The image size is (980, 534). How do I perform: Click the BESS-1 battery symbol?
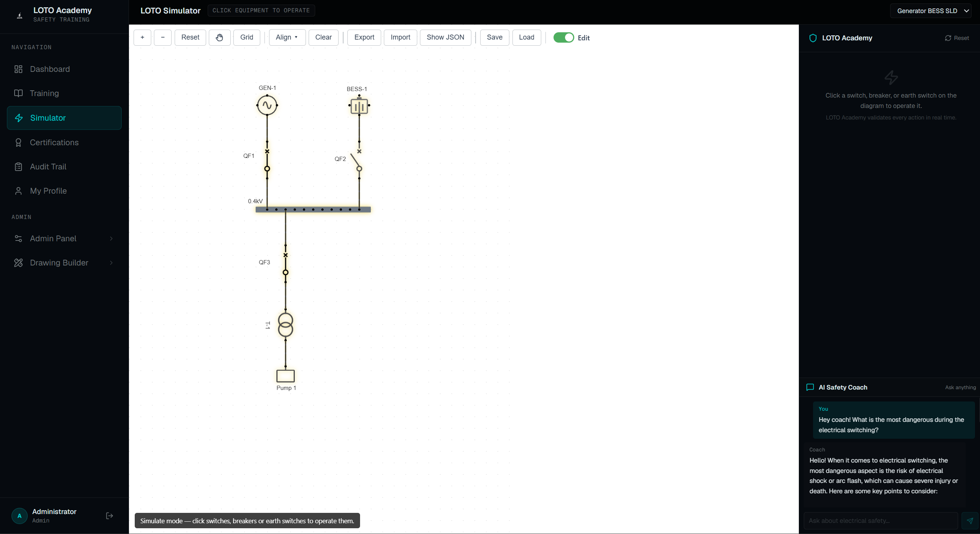pos(359,106)
